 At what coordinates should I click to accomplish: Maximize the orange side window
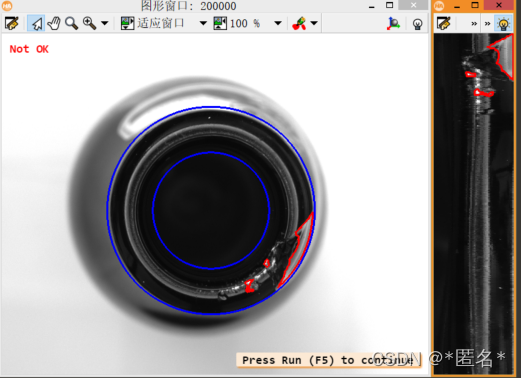[475, 5]
